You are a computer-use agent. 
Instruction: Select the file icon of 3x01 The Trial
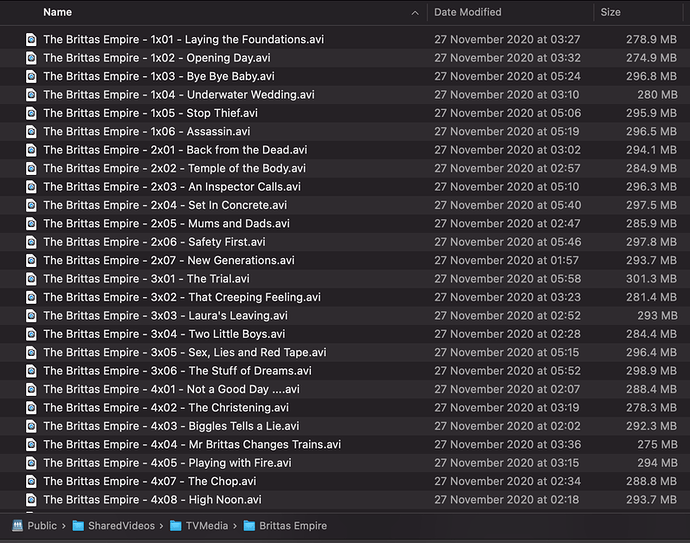[31, 279]
